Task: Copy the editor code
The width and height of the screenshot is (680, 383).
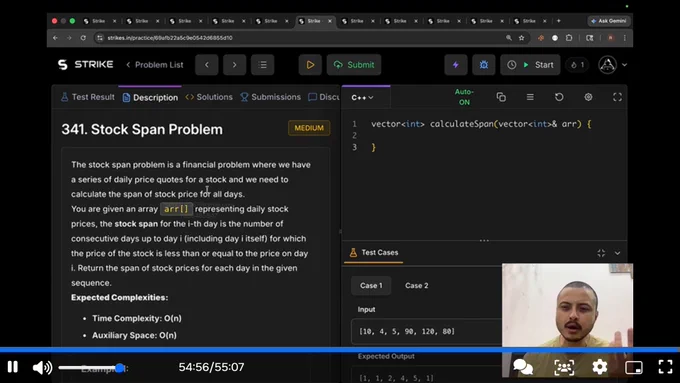Action: 501,97
